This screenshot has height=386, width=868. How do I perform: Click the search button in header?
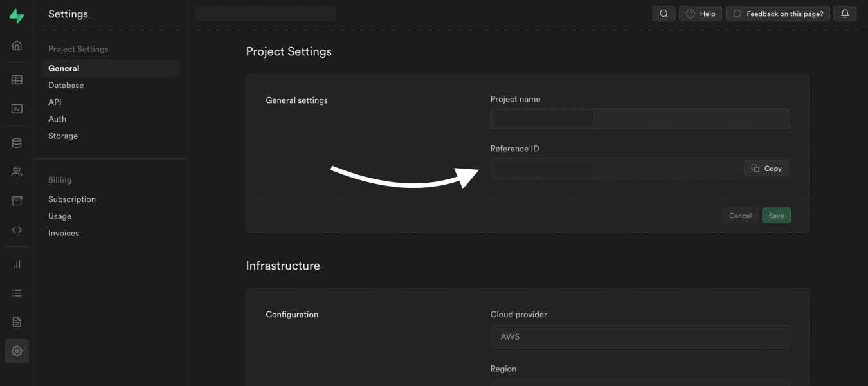coord(664,14)
